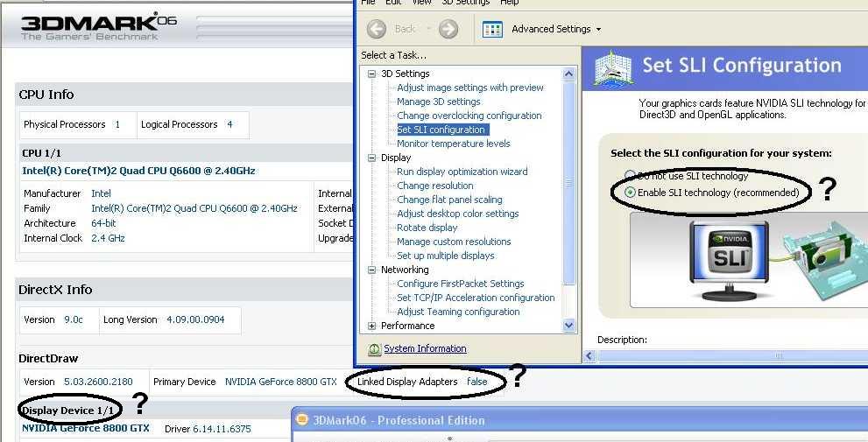Click the System Information icon

pyautogui.click(x=374, y=348)
